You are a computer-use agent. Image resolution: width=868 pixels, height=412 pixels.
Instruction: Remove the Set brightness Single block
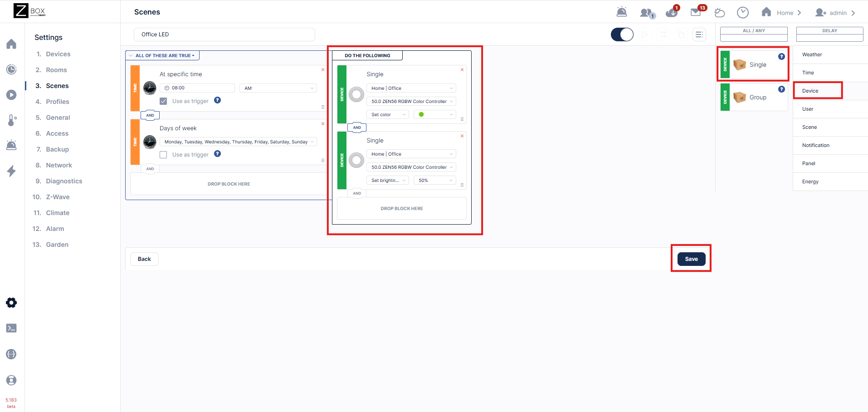[x=462, y=136]
